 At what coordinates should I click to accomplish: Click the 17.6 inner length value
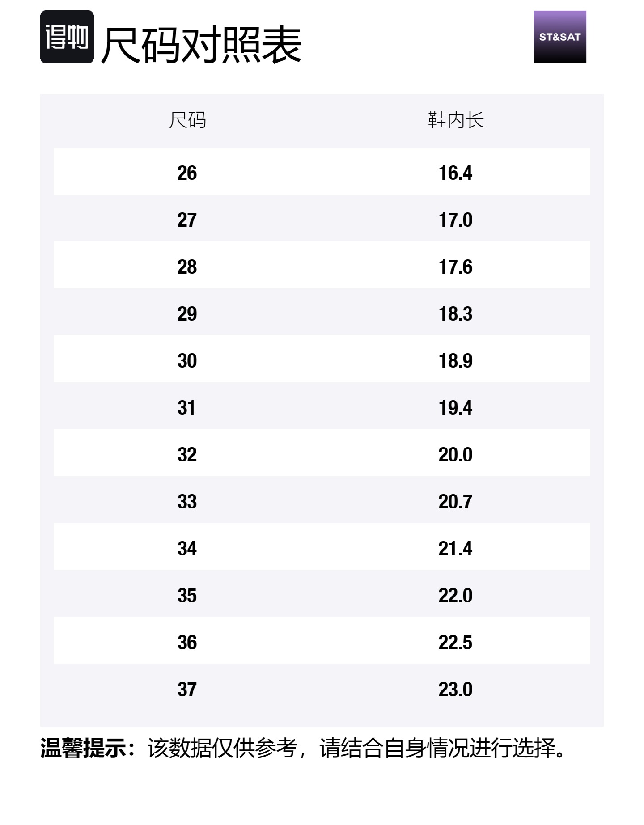[x=455, y=267]
